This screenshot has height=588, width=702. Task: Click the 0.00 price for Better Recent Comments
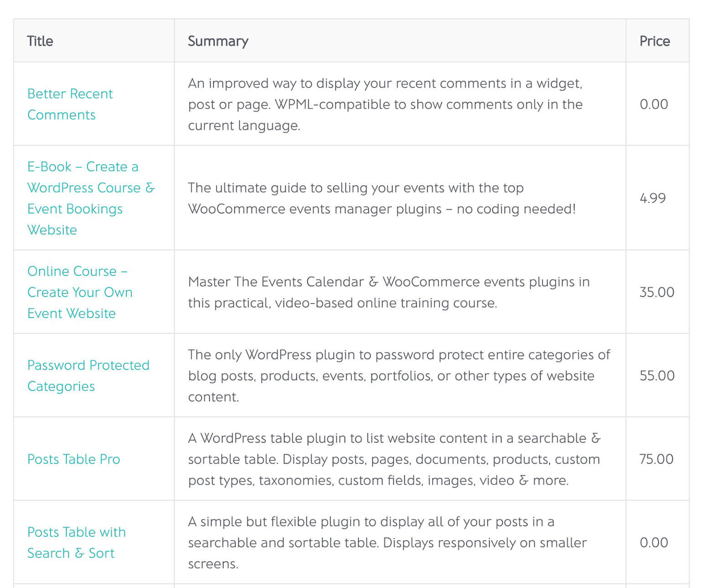coord(654,104)
